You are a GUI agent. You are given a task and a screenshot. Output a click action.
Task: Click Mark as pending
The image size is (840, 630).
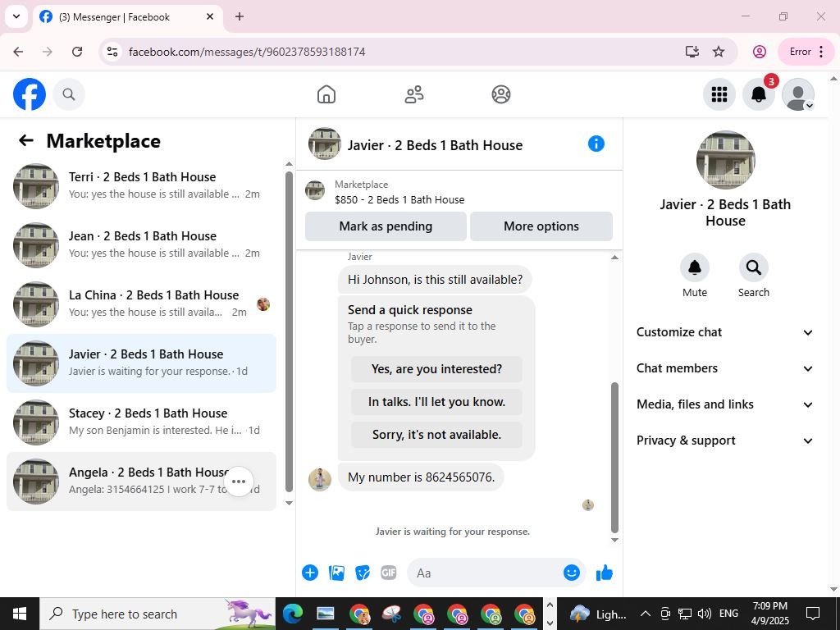[x=386, y=226]
